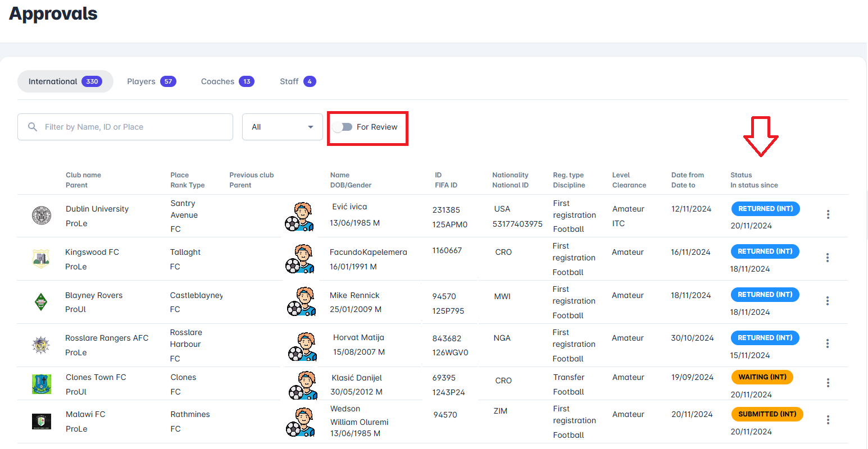
Task: Click the search magnifier icon in filter box
Action: 33,127
